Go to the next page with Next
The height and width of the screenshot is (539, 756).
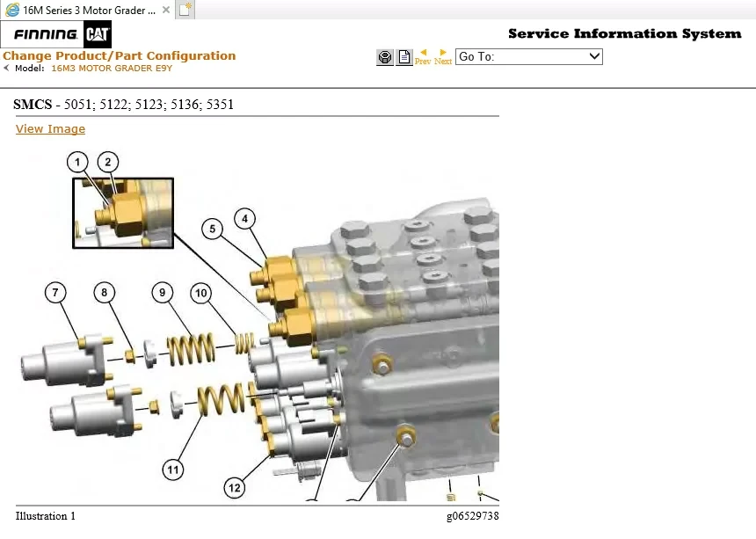tap(443, 57)
